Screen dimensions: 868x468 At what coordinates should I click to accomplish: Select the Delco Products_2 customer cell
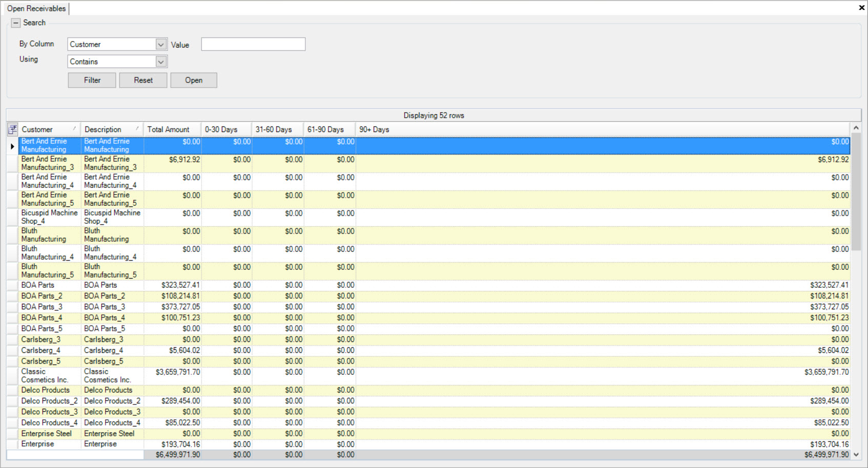tap(50, 401)
